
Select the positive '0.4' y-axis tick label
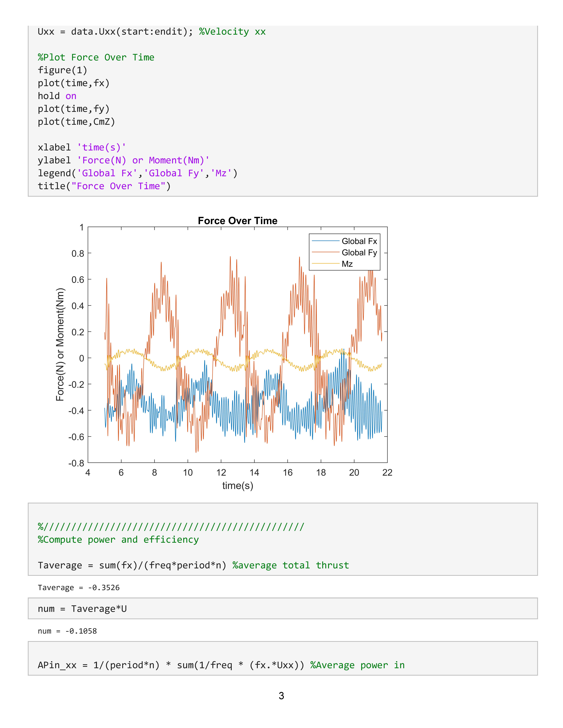click(x=78, y=306)
